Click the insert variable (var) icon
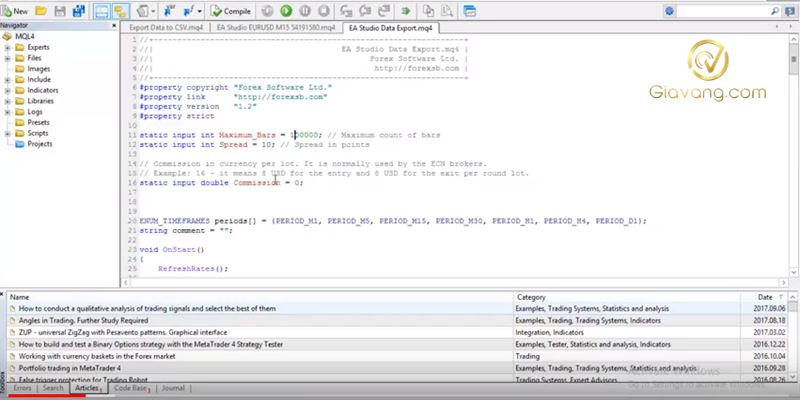 tap(170, 11)
